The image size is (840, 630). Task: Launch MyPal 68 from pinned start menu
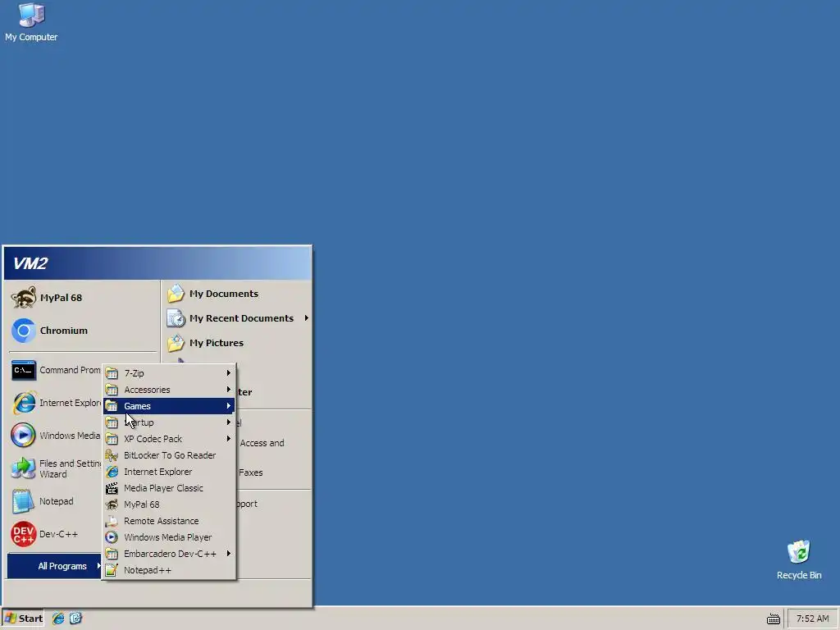[82, 297]
